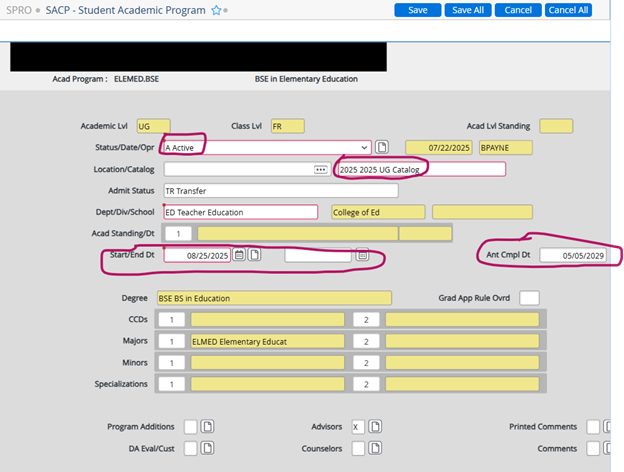Expand the Status dropdown showing A Active

click(363, 148)
